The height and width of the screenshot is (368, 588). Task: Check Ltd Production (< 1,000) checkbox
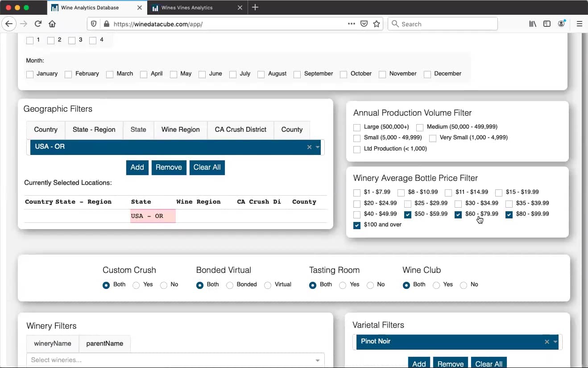click(357, 150)
